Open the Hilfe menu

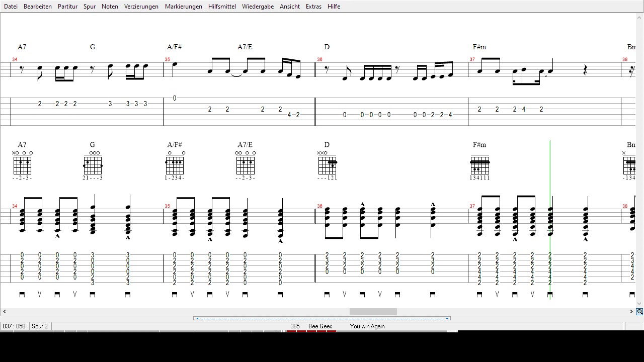click(x=334, y=7)
